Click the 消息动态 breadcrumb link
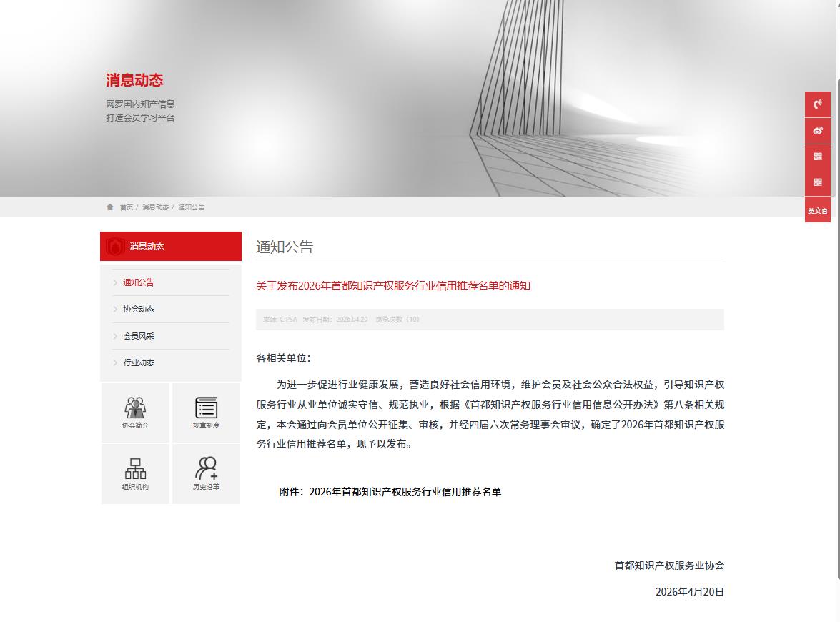This screenshot has width=840, height=622. coord(155,207)
